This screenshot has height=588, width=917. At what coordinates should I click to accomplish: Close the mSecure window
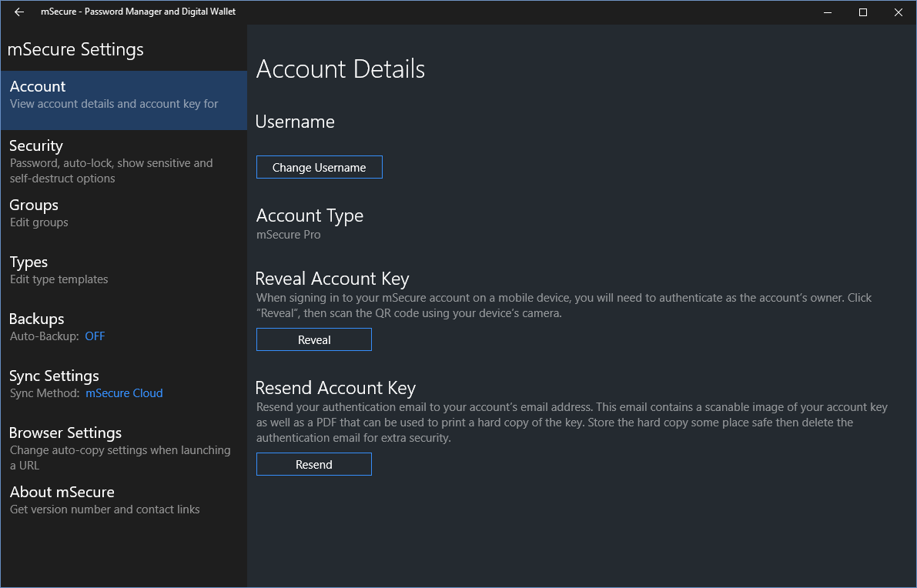pyautogui.click(x=899, y=12)
